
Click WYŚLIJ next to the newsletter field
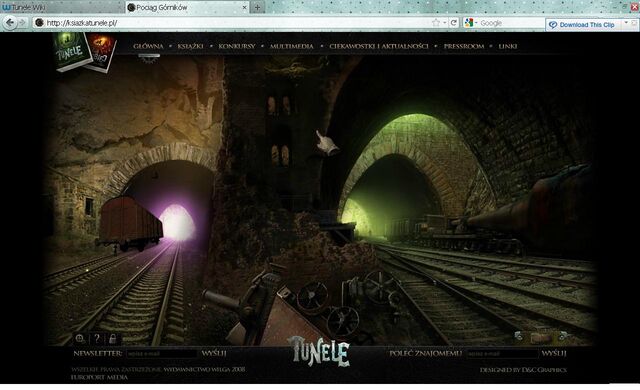tap(214, 353)
